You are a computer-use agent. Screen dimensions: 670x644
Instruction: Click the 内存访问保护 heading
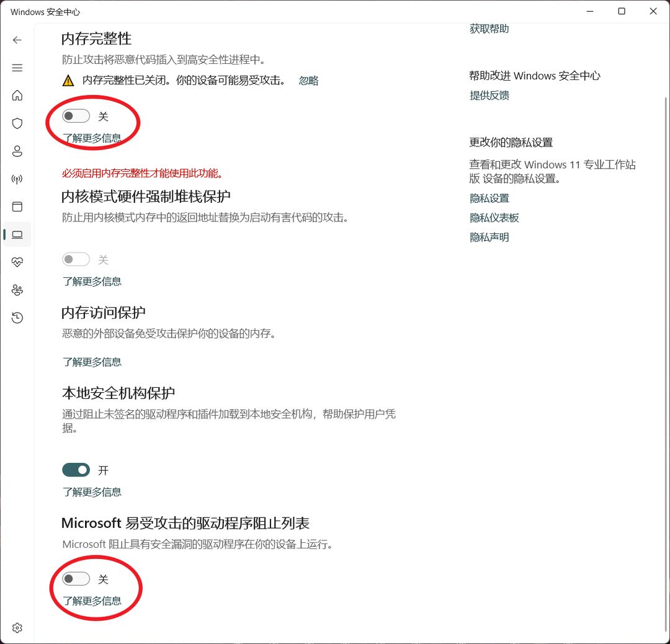tap(104, 313)
